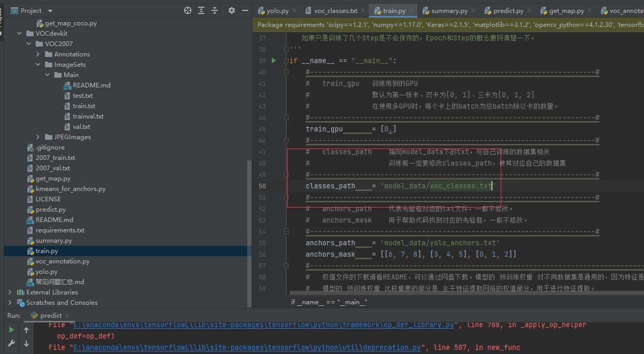Select summary.py in project tree
Image resolution: width=644 pixels, height=354 pixels.
click(49, 241)
